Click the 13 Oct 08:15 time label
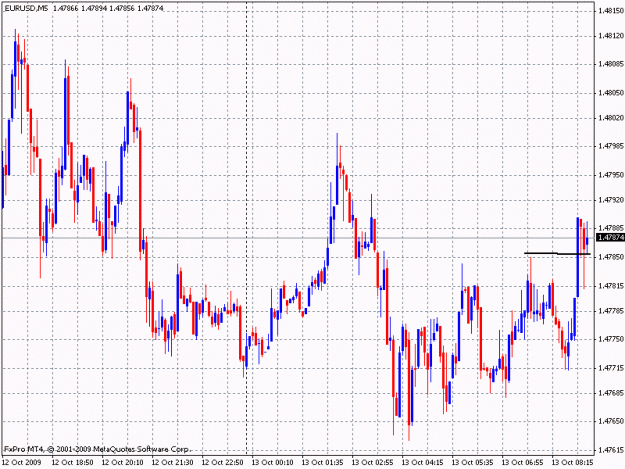 pyautogui.click(x=572, y=462)
